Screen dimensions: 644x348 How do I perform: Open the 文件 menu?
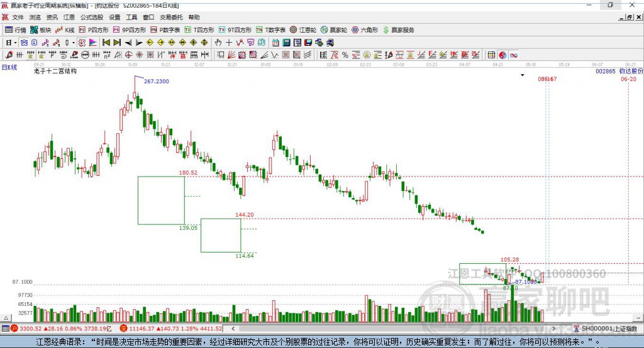coord(18,17)
